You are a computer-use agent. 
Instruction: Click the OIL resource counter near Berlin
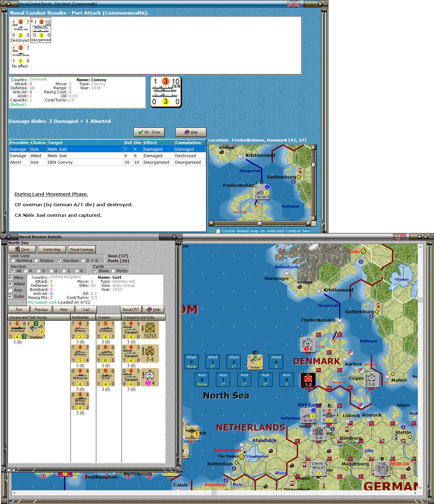(382, 469)
